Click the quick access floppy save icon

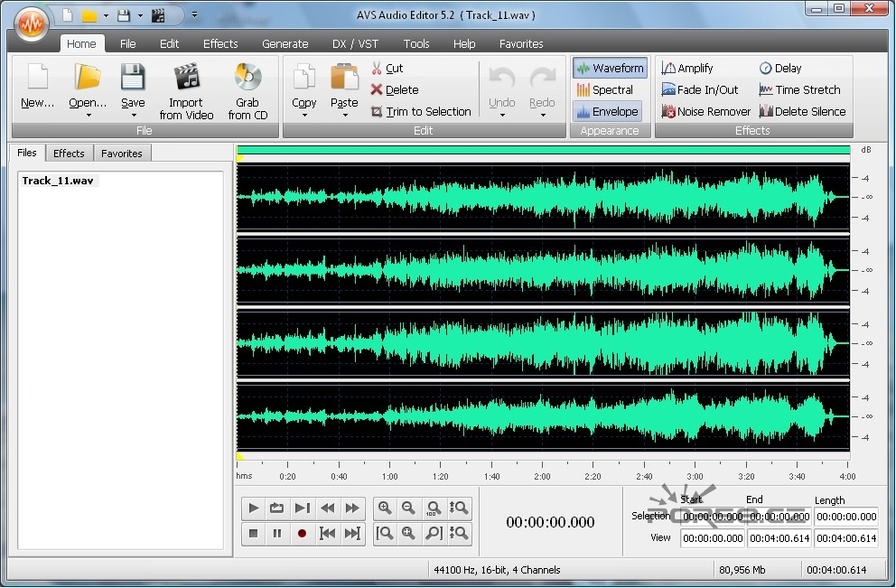pos(124,15)
